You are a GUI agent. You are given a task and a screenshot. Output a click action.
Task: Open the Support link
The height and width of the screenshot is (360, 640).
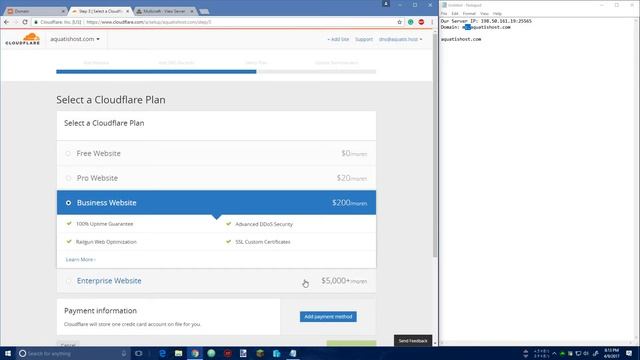coord(364,39)
